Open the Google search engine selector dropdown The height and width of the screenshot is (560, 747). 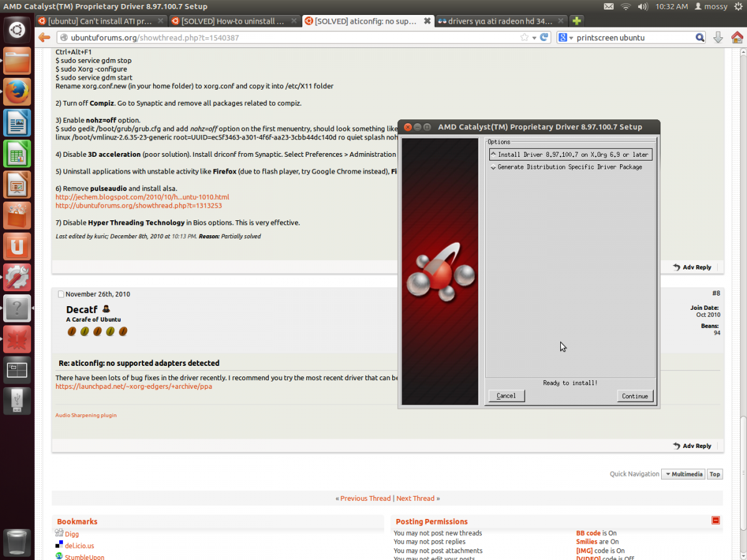565,37
